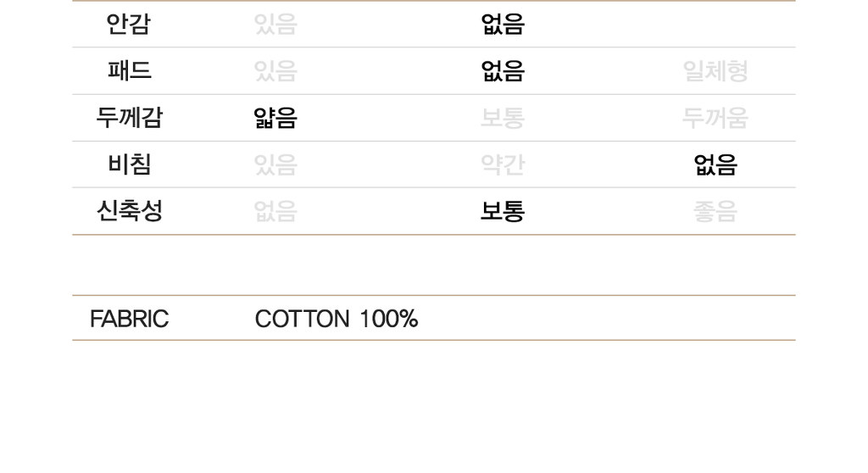Click the 비침 row label
Screen dimensions: 868x473
129,164
